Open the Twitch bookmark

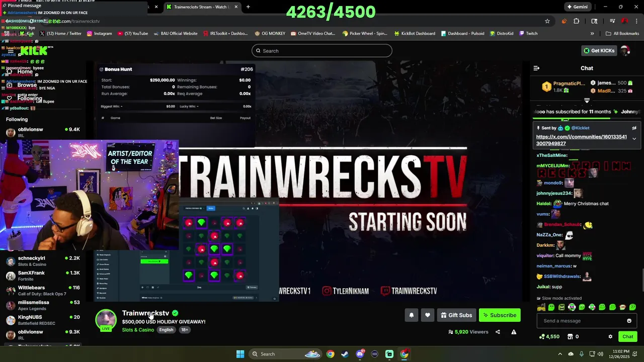528,34
